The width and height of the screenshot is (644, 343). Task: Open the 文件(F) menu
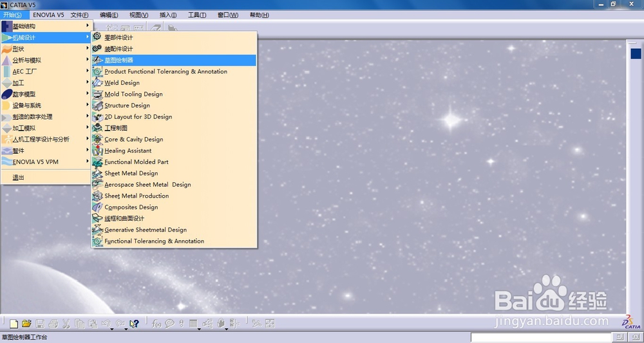79,15
